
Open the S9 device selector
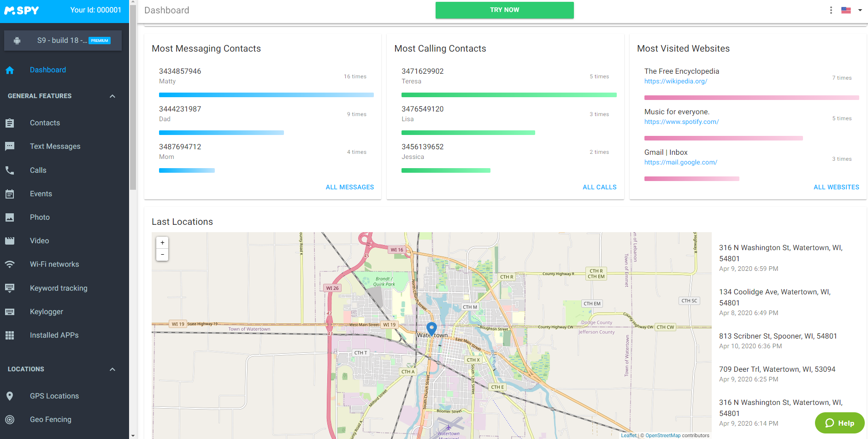click(63, 41)
